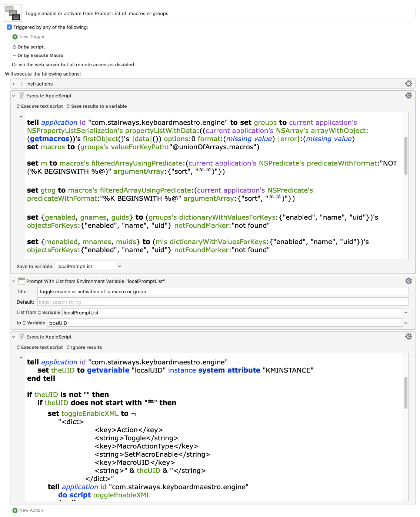
Task: Click 'toggleEnableXML' in 'do script' line
Action: (x=121, y=495)
